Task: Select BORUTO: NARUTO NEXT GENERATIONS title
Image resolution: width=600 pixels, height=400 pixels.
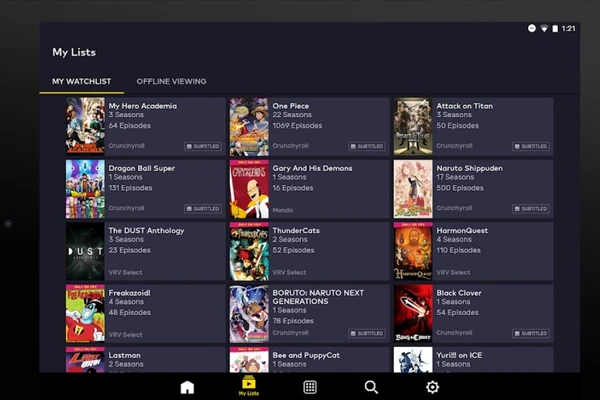Action: point(318,297)
